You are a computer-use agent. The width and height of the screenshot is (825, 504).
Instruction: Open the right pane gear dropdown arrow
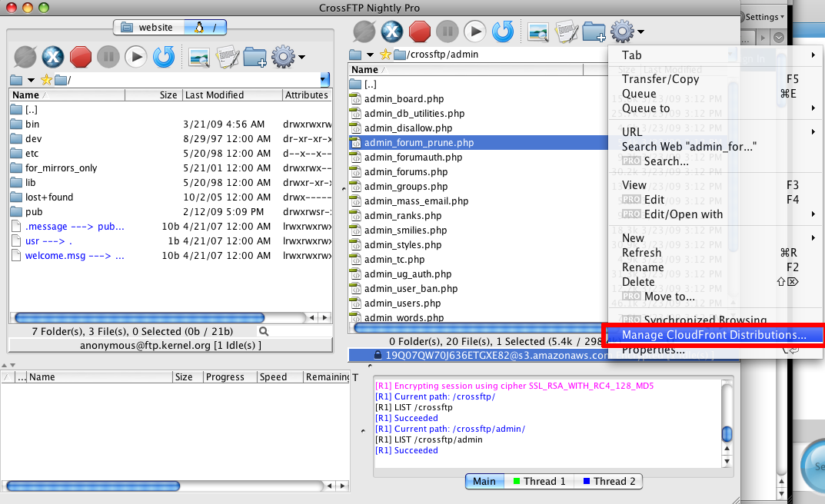coord(640,31)
